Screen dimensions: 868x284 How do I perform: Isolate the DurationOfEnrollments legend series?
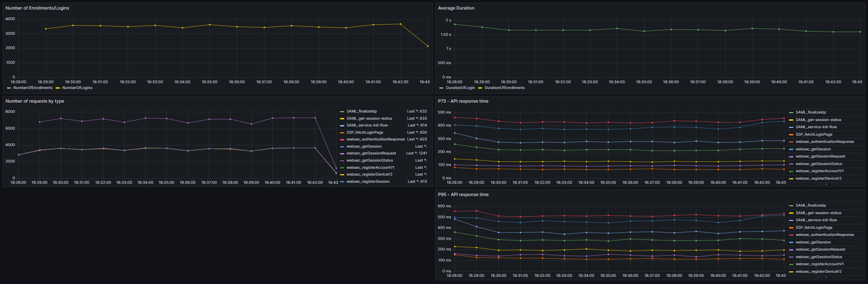[504, 88]
